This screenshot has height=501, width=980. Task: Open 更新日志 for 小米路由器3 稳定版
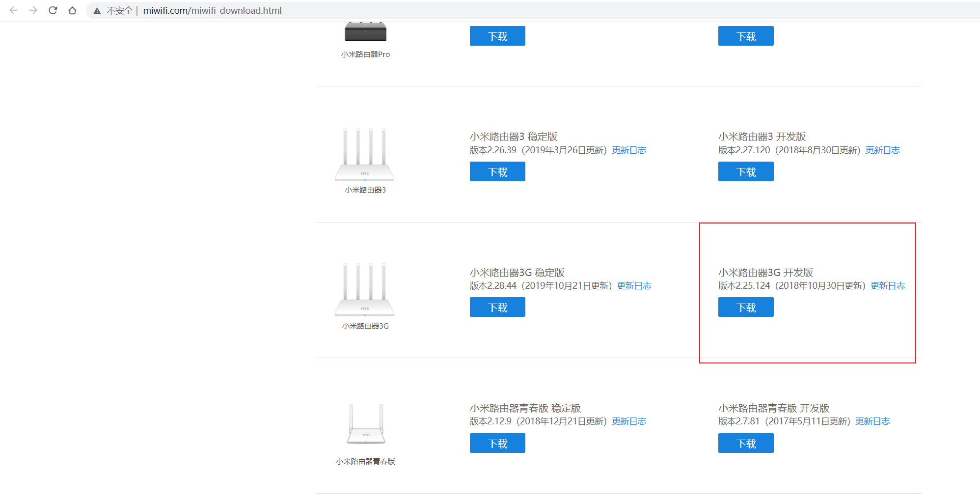coord(629,150)
